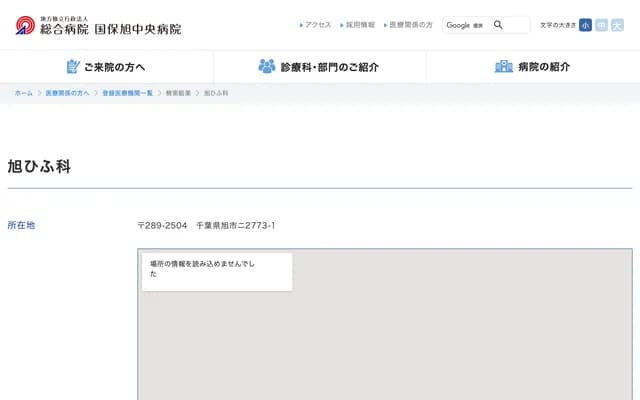Image resolution: width=640 pixels, height=400 pixels.
Task: Open the 診療科・部門のご紹介 menu
Action: [320, 67]
